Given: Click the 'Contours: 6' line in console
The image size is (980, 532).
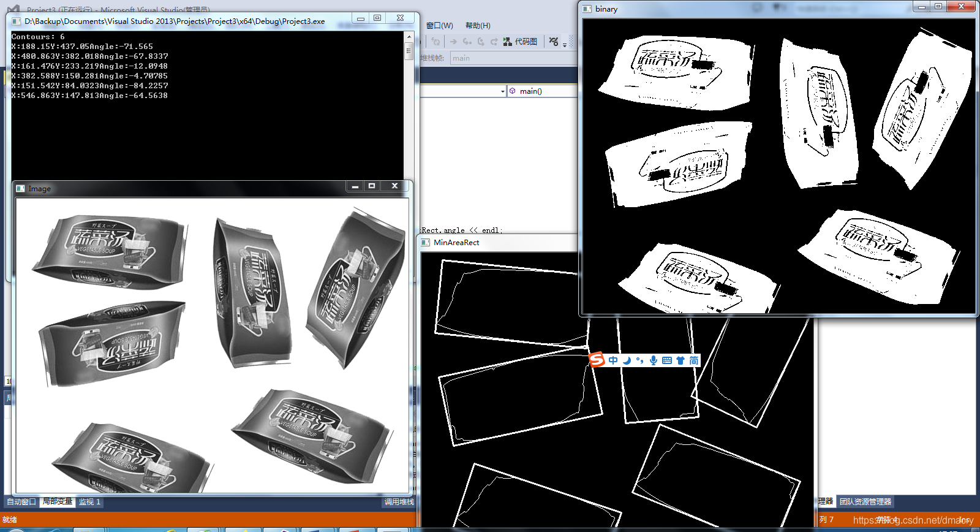Looking at the screenshot, I should (x=38, y=37).
